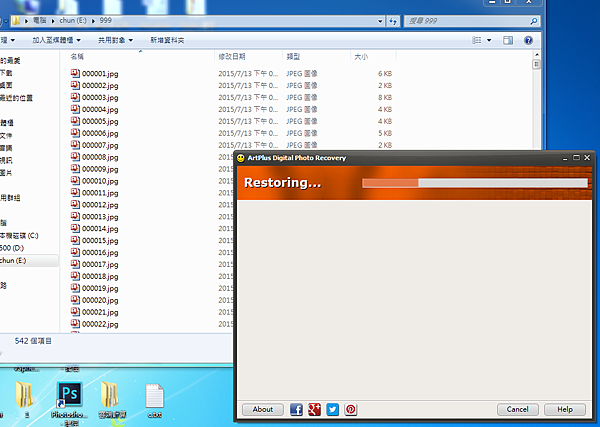Click the search magnifier icon
This screenshot has width=600, height=427.
[534, 21]
